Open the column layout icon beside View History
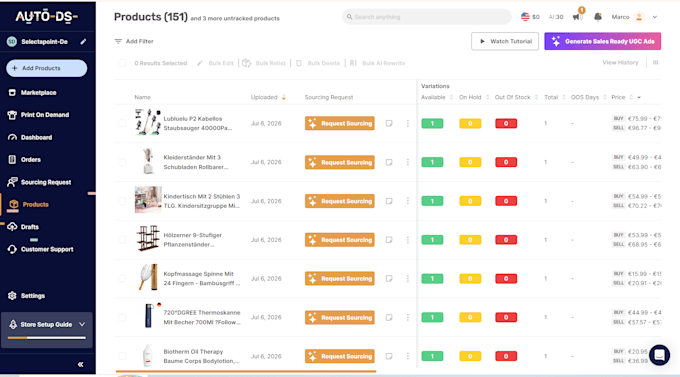Image resolution: width=680 pixels, height=377 pixels. pos(655,62)
